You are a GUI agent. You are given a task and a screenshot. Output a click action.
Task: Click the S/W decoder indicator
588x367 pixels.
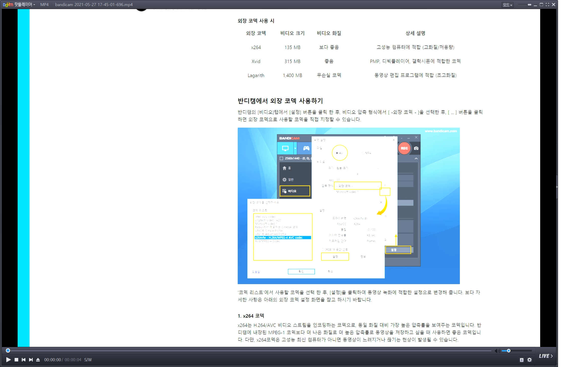88,360
